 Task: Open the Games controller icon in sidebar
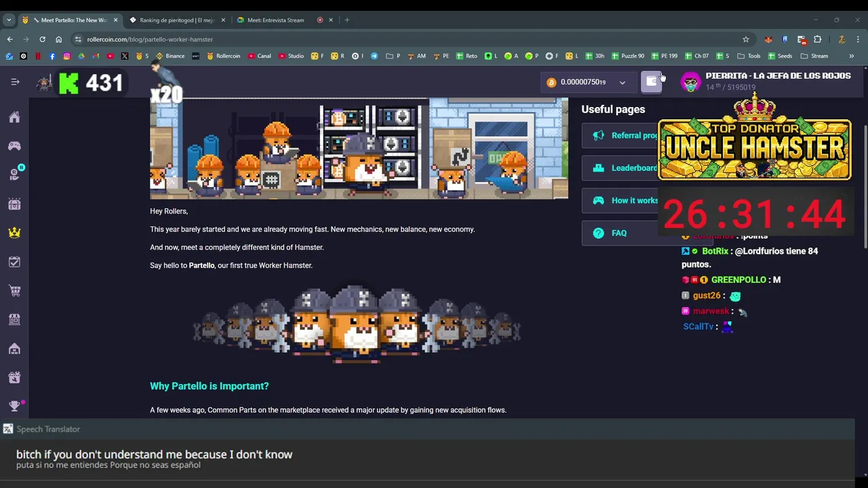(14, 146)
